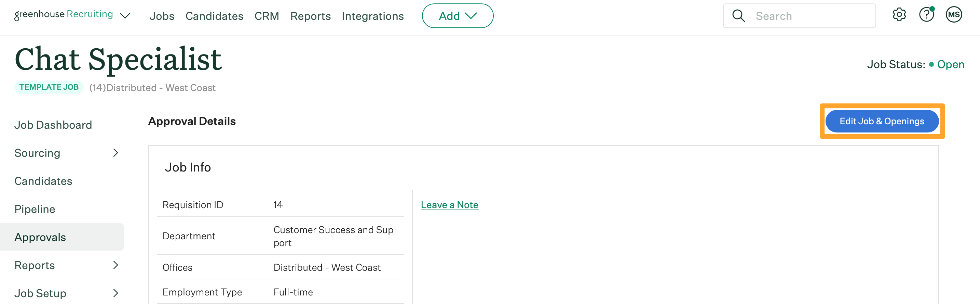Navigate to the Integrations menu

[373, 16]
